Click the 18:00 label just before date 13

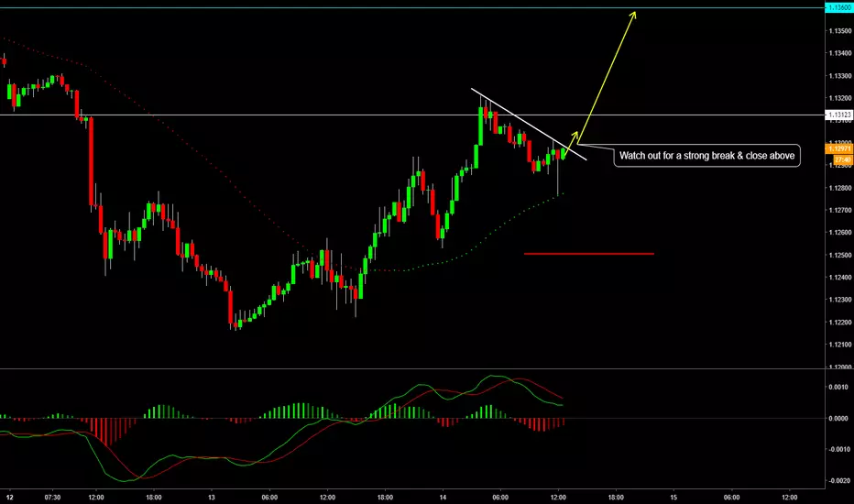click(154, 498)
